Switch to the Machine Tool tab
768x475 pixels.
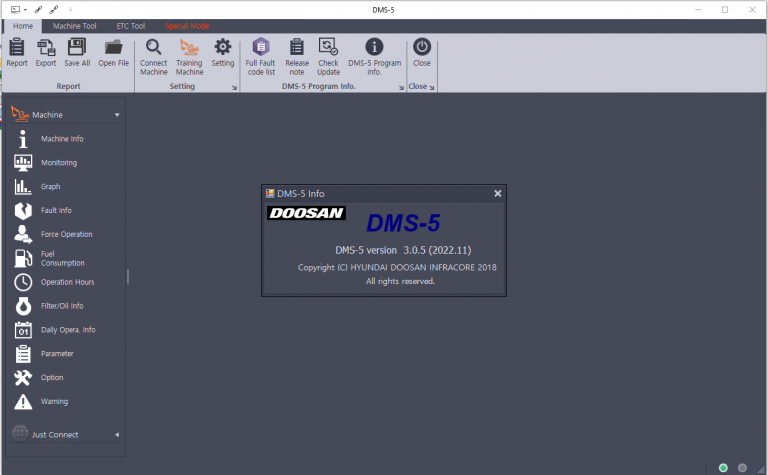74,26
